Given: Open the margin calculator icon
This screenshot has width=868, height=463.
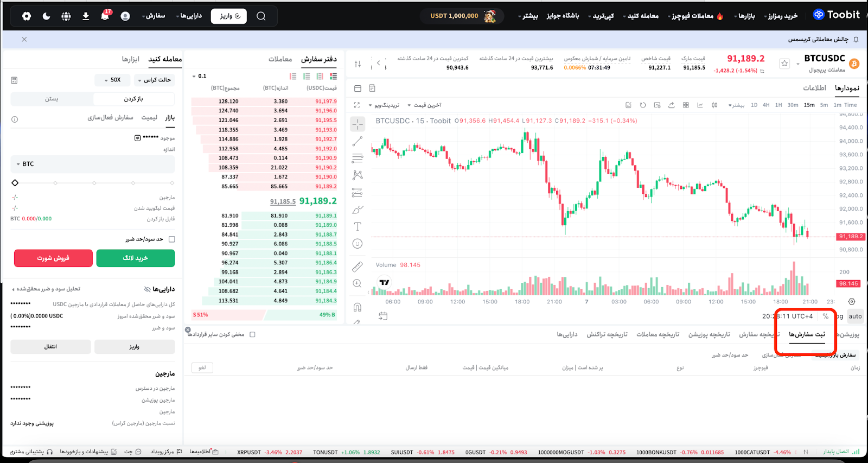Looking at the screenshot, I should click(14, 80).
